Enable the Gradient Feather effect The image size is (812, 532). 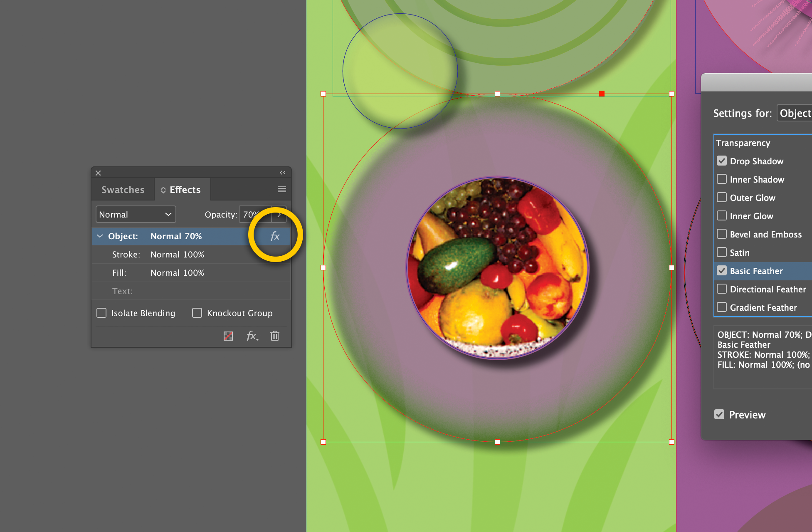722,307
